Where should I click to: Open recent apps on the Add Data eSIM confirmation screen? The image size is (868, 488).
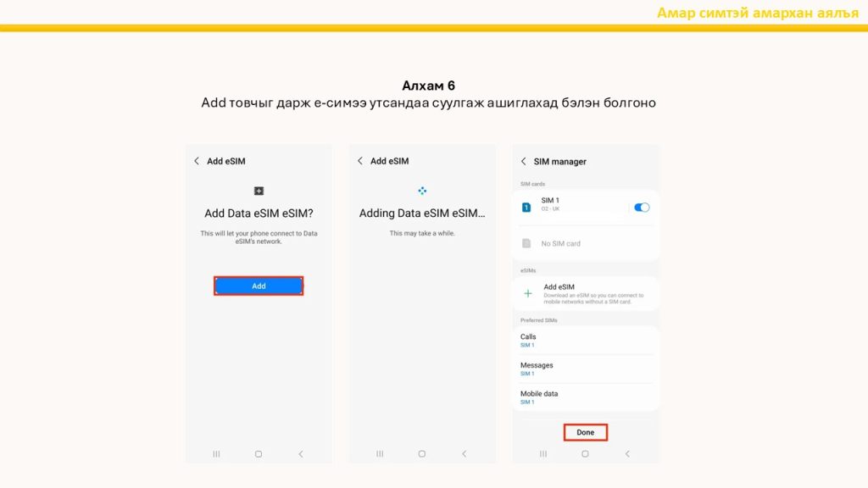coord(216,454)
